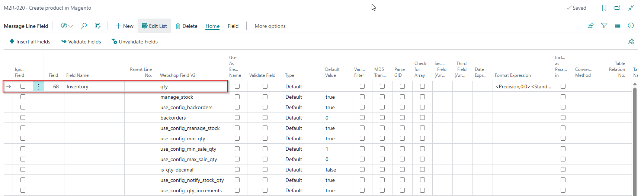Click the list view layout icon
644x196 pixels.
pyautogui.click(x=618, y=26)
